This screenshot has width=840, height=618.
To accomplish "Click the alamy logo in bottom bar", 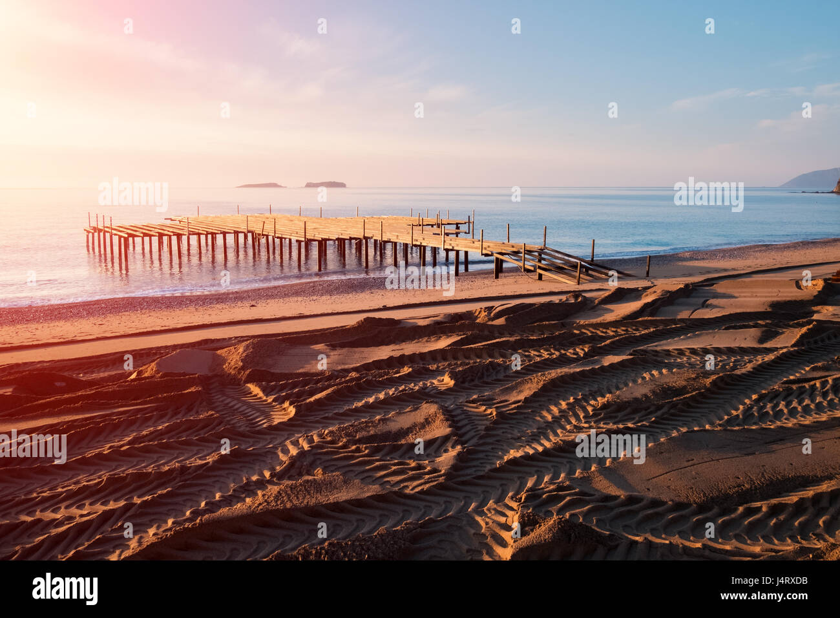I will pos(65,589).
